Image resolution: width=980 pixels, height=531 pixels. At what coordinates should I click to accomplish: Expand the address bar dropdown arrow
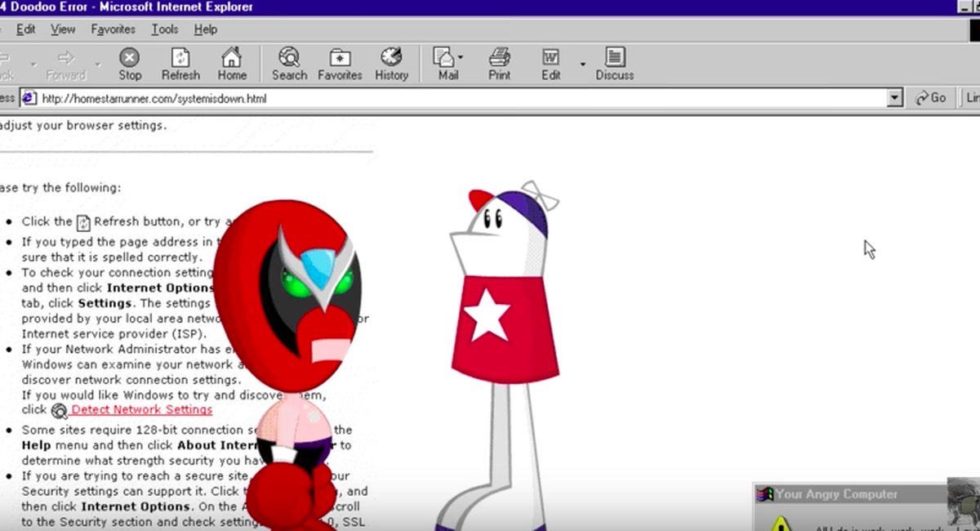coord(894,98)
